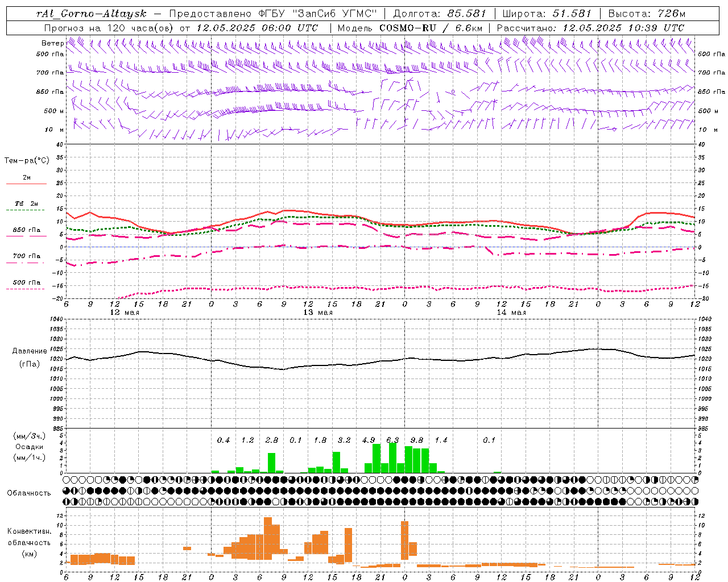Click the '2м' temperature legend entry above Td
This screenshot has width=728, height=582.
[x=27, y=178]
